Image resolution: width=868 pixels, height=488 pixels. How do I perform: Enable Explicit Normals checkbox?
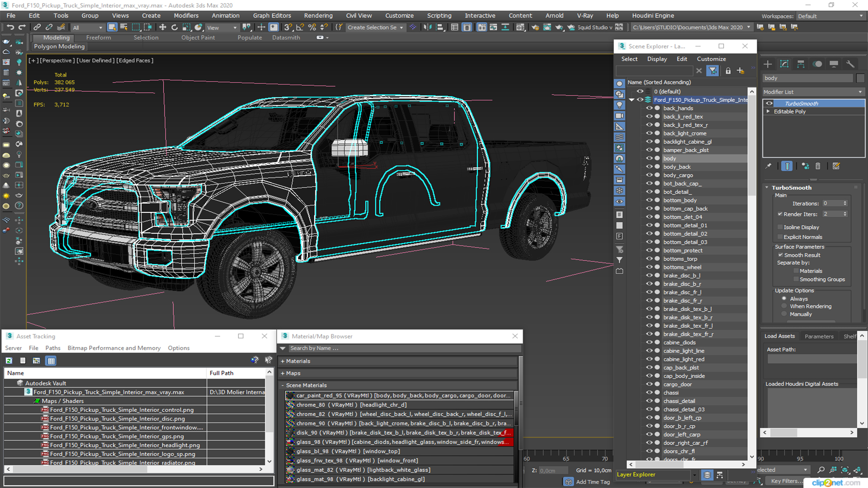(x=780, y=237)
